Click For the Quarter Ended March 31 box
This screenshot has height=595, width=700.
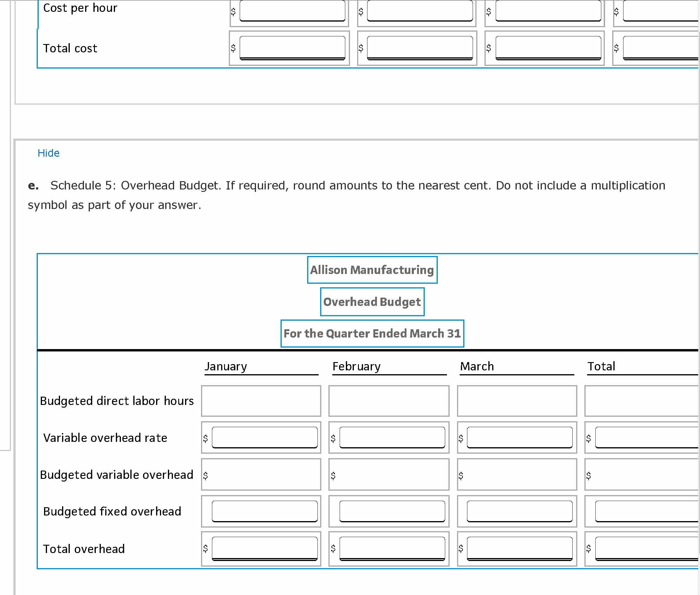[x=372, y=334]
